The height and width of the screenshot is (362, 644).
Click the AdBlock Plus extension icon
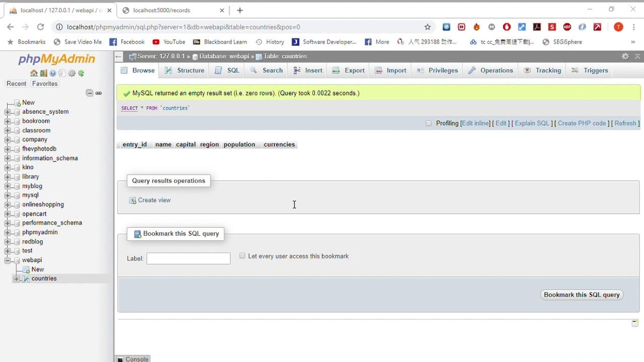click(567, 27)
